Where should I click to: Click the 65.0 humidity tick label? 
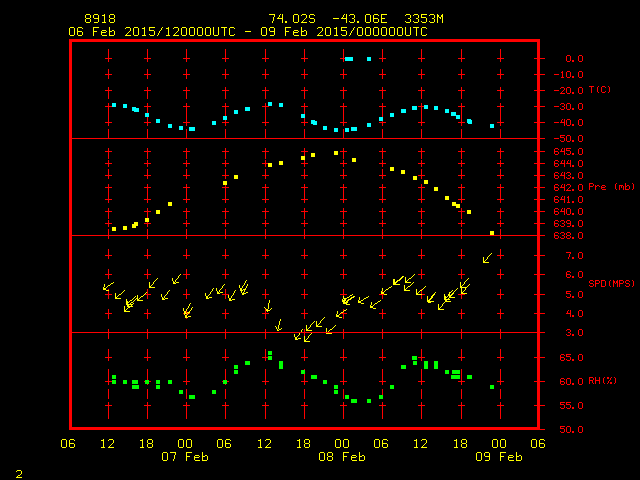(x=571, y=358)
